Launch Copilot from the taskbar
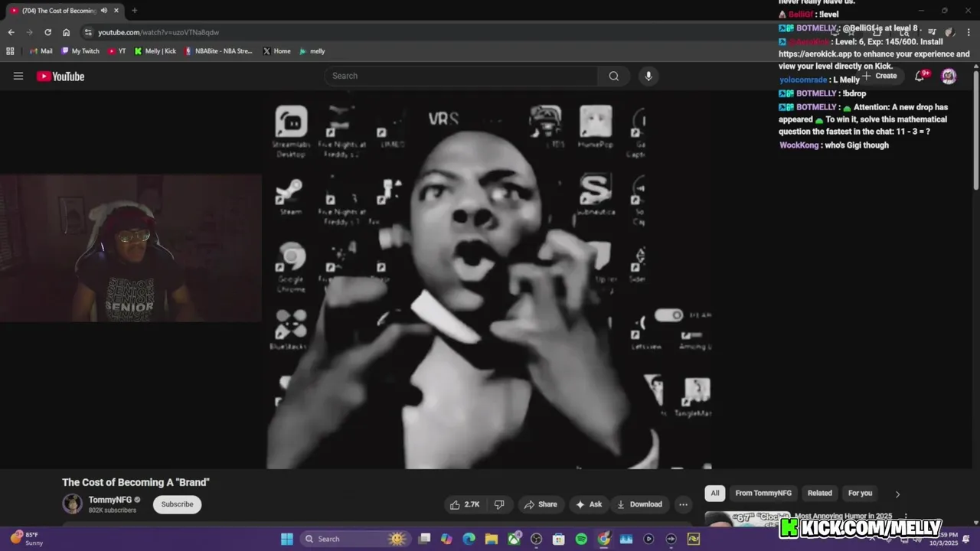 coord(446,539)
